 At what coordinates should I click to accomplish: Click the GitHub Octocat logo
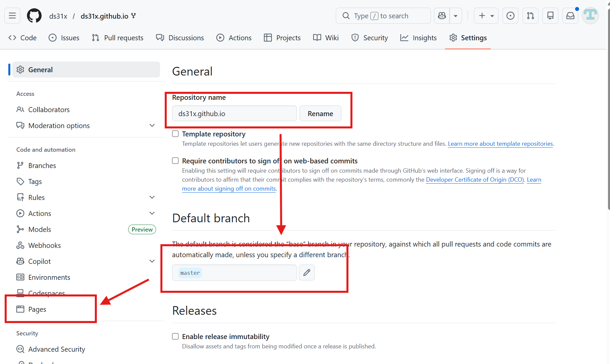pos(34,16)
